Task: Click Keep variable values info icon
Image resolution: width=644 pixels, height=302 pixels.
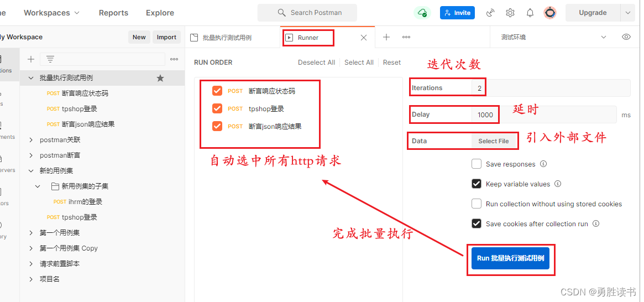Action: point(558,184)
